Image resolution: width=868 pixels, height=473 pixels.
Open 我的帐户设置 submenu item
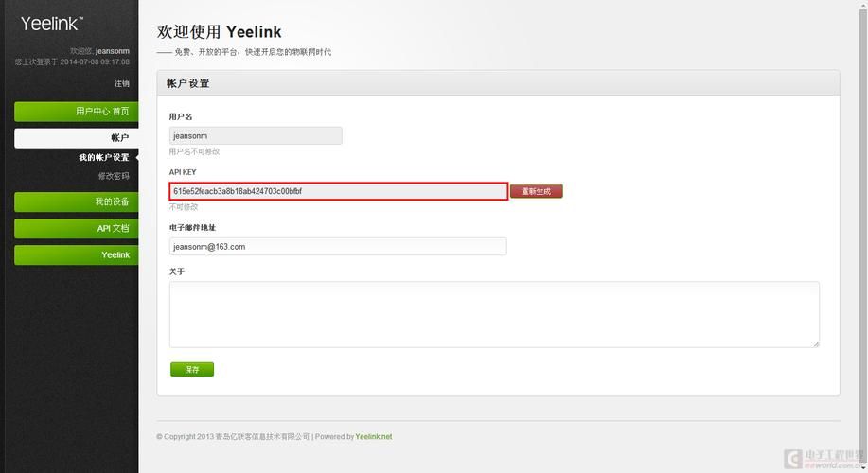coord(103,158)
